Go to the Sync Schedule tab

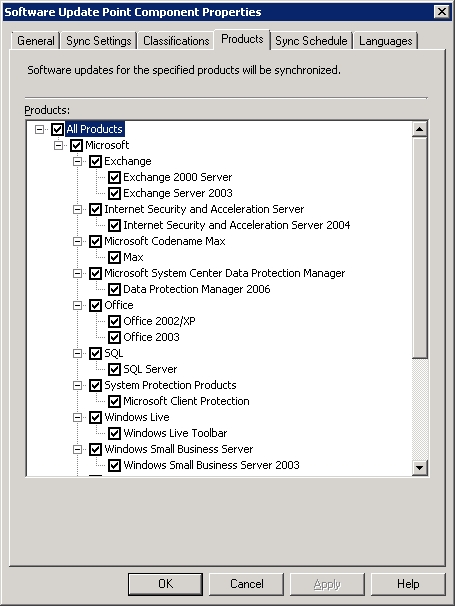[x=311, y=41]
